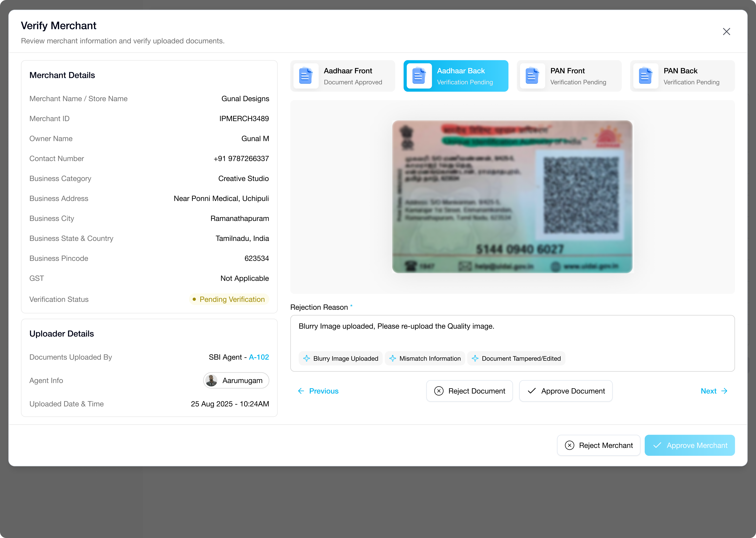The height and width of the screenshot is (538, 756).
Task: Click the Approve Merchant button
Action: click(x=689, y=445)
